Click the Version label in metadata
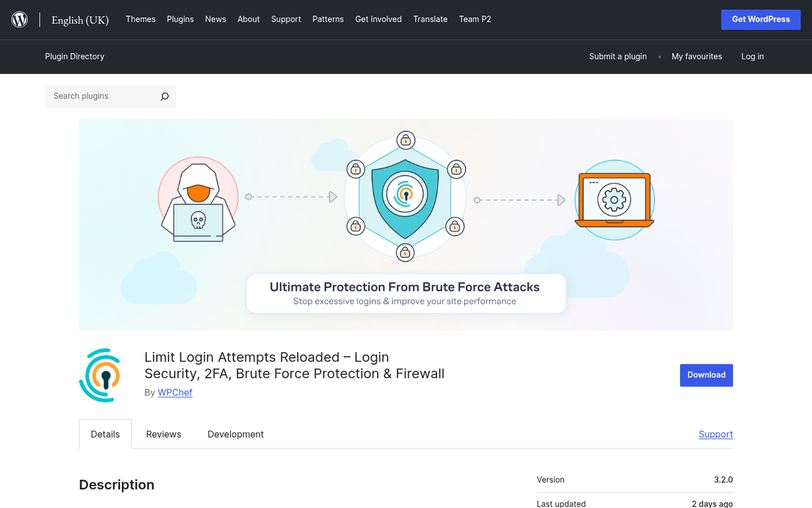This screenshot has width=812, height=508. click(x=551, y=480)
